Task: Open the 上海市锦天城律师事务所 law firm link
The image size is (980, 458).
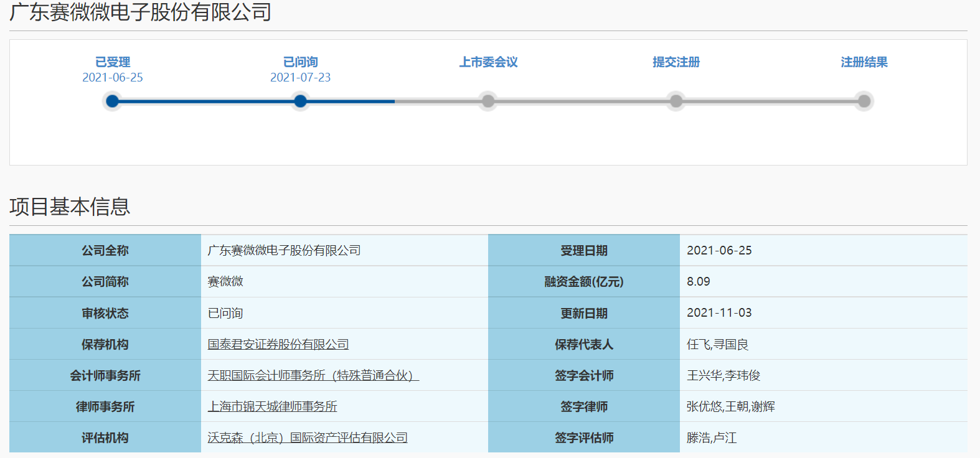Action: pos(272,406)
